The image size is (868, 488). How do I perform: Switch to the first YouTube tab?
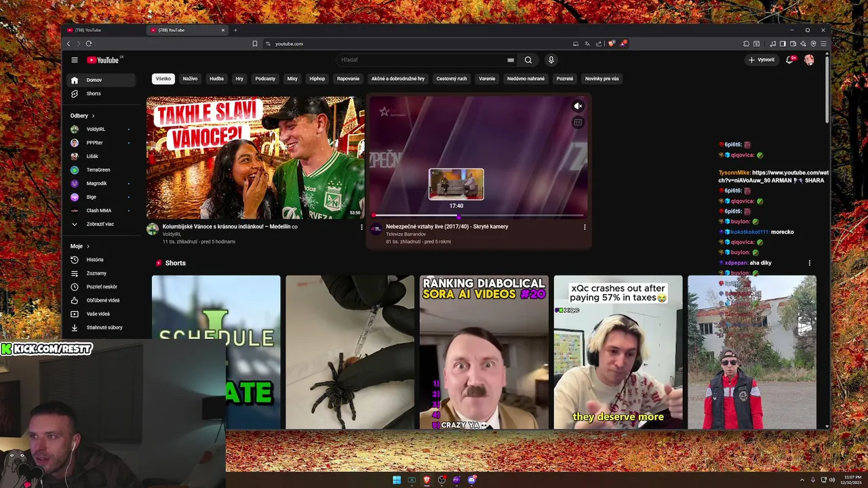pyautogui.click(x=103, y=30)
